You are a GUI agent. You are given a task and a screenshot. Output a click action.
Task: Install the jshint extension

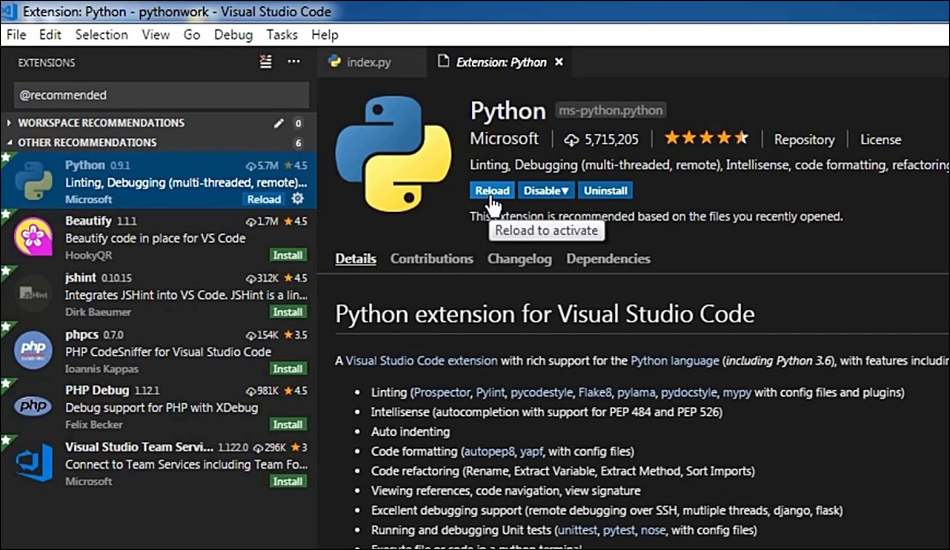288,312
